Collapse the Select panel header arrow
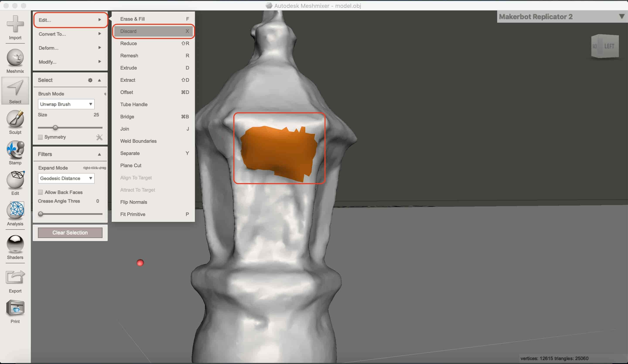Viewport: 628px width, 364px height. pyautogui.click(x=99, y=80)
